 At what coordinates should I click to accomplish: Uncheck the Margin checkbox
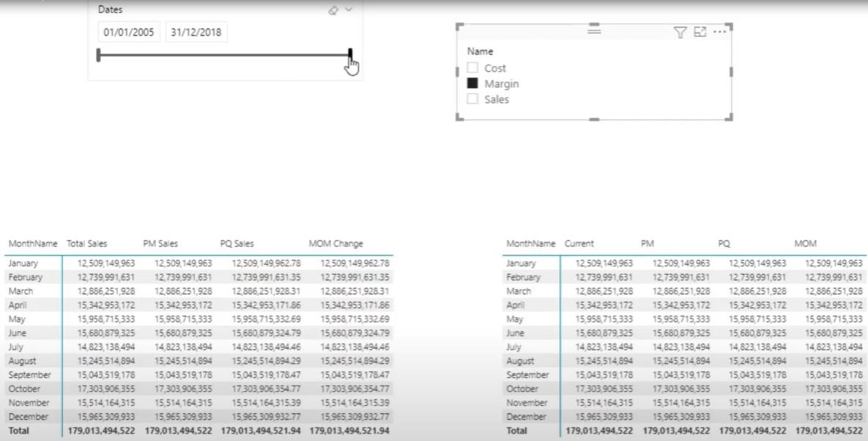point(472,83)
